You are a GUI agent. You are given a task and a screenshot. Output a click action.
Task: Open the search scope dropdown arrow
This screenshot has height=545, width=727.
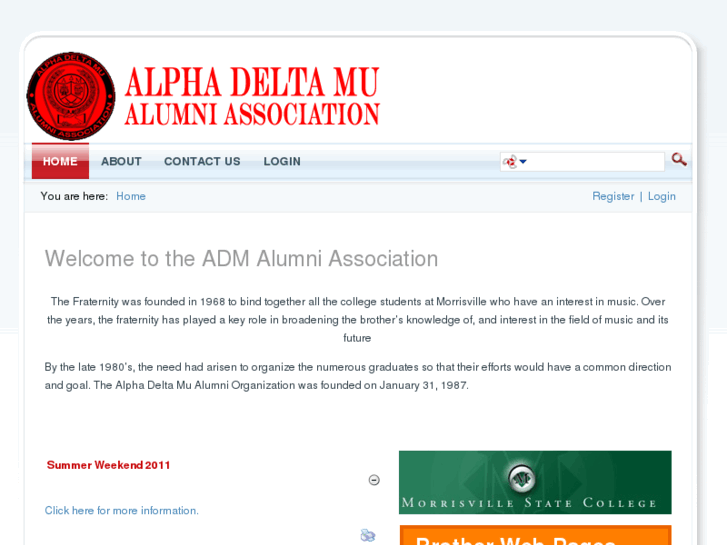click(x=523, y=161)
